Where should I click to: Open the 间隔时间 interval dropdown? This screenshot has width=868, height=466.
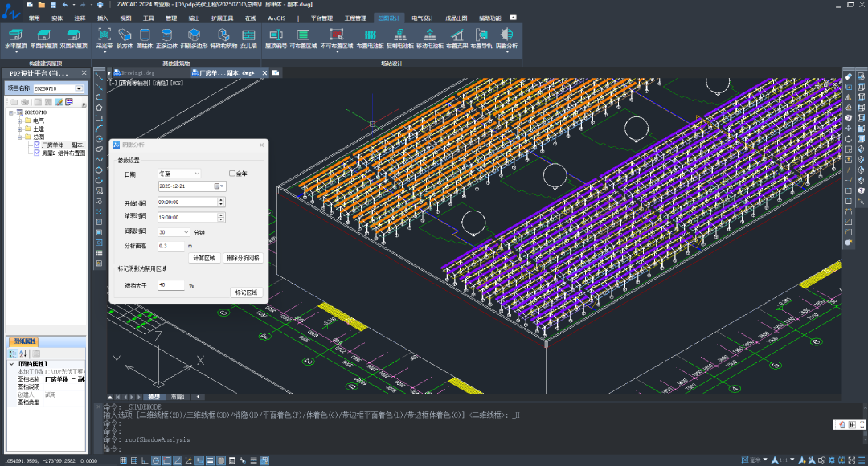click(x=174, y=231)
